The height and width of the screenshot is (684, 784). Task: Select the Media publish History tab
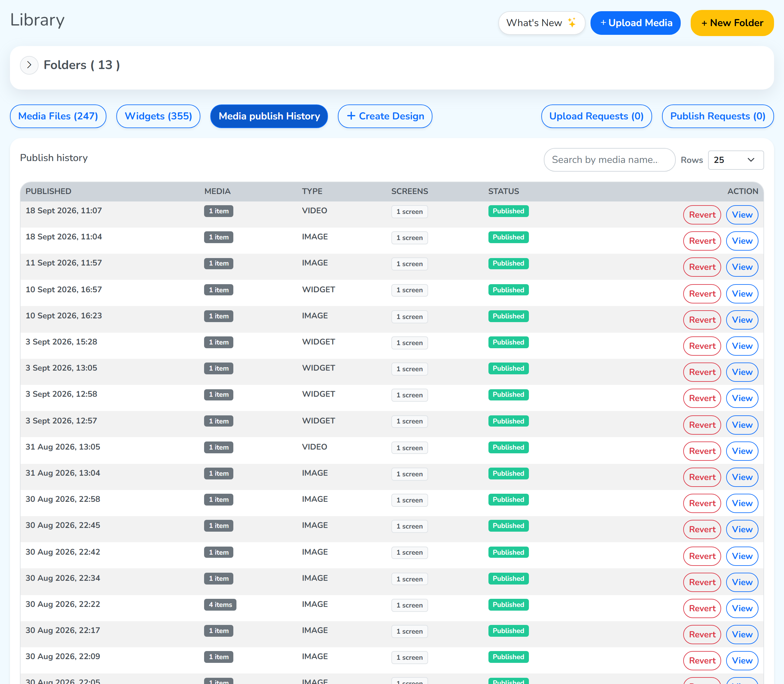[x=269, y=116]
